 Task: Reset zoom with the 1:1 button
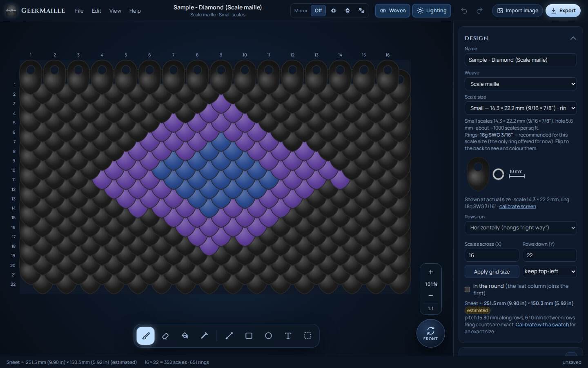pos(430,308)
